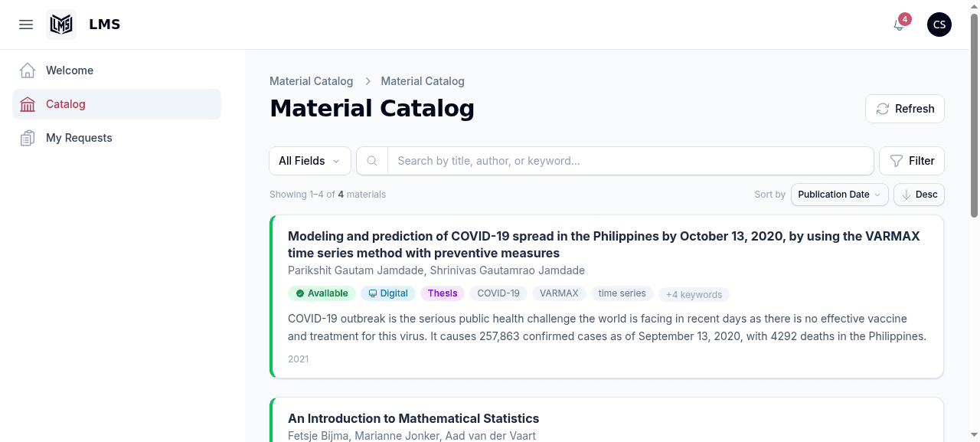980x442 pixels.
Task: Click the time series keyword tag
Action: (622, 293)
